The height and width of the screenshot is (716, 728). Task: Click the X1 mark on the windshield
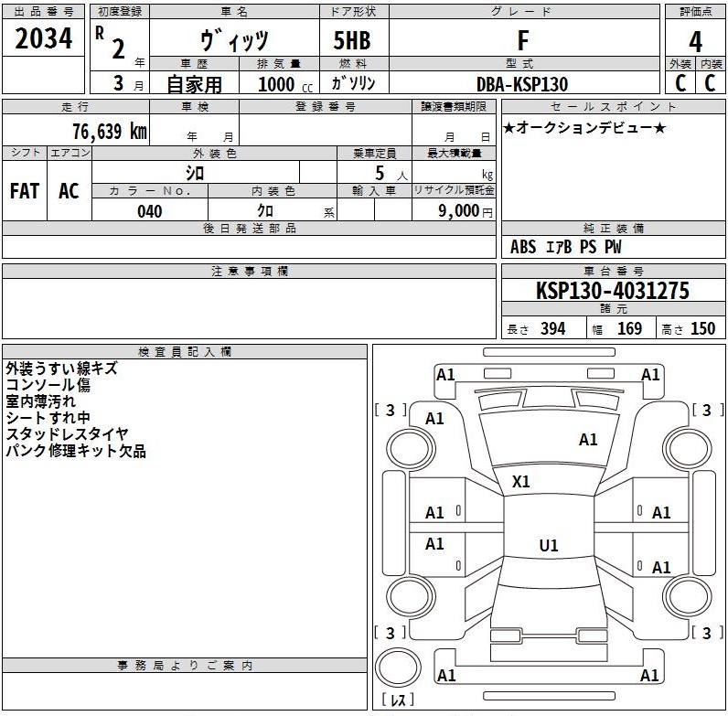pos(521,482)
